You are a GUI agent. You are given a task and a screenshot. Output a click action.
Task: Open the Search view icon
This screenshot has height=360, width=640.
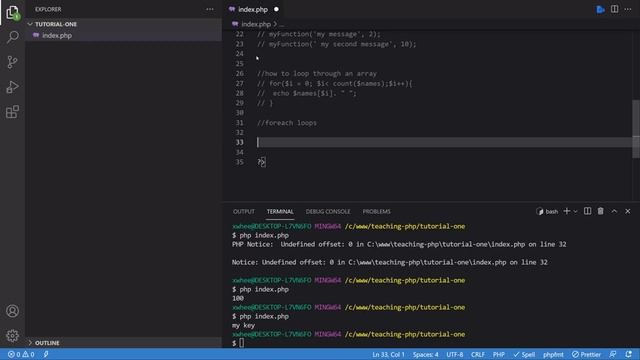pyautogui.click(x=12, y=37)
